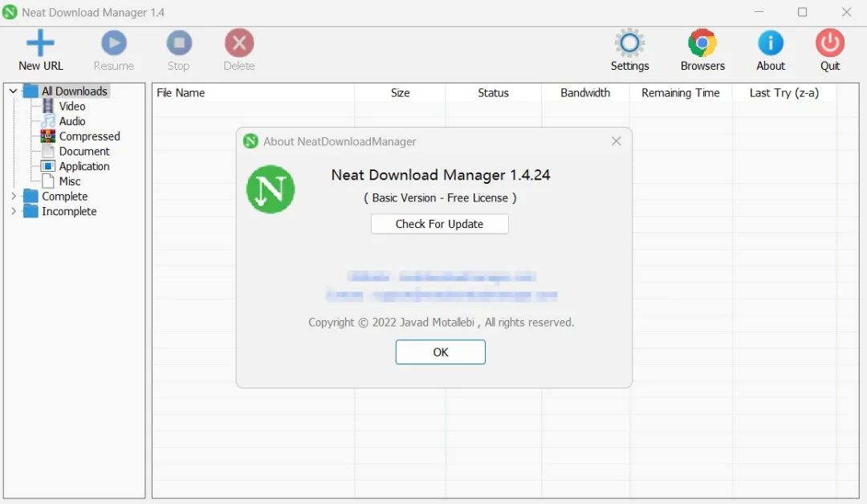Click the Delete red X icon
This screenshot has height=504, width=867.
(x=239, y=43)
